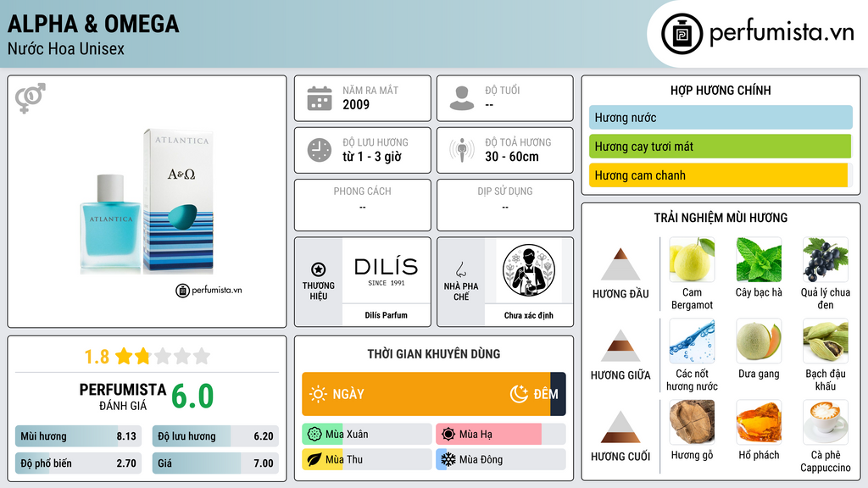Click the perfumer illustration above Chưa xác định
This screenshot has height=488, width=868.
tap(529, 270)
